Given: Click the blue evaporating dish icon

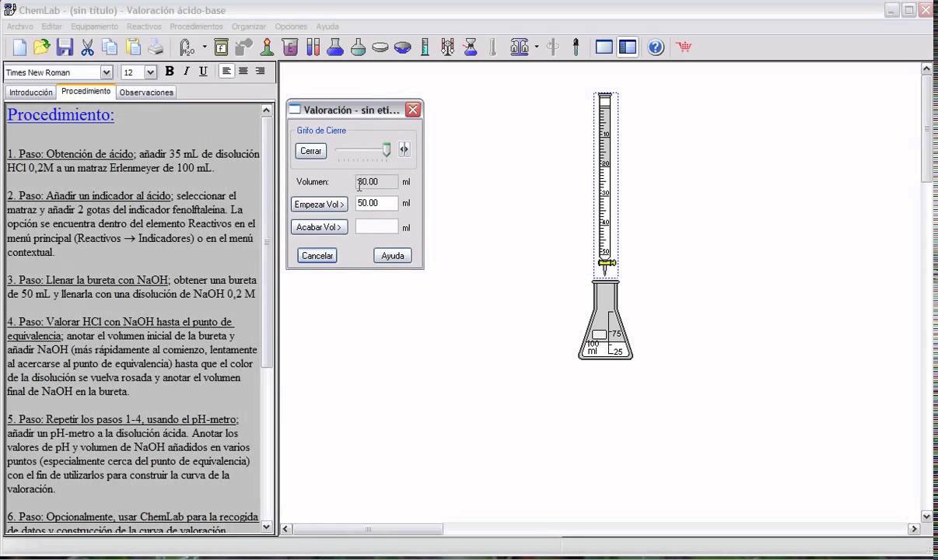Looking at the screenshot, I should pos(403,47).
